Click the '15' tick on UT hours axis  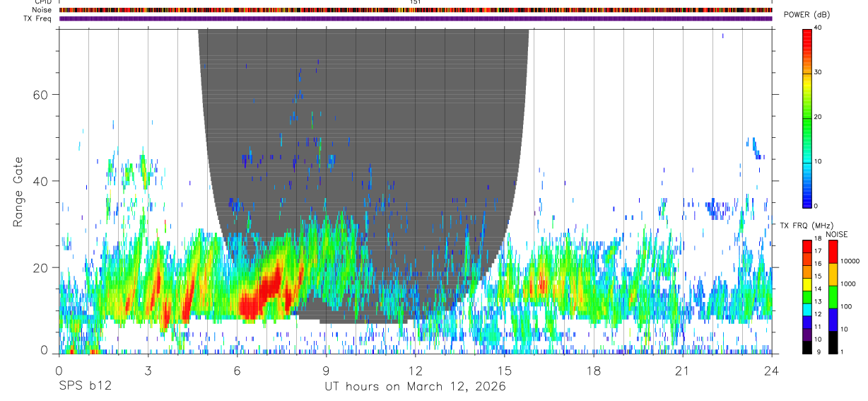[x=505, y=371]
